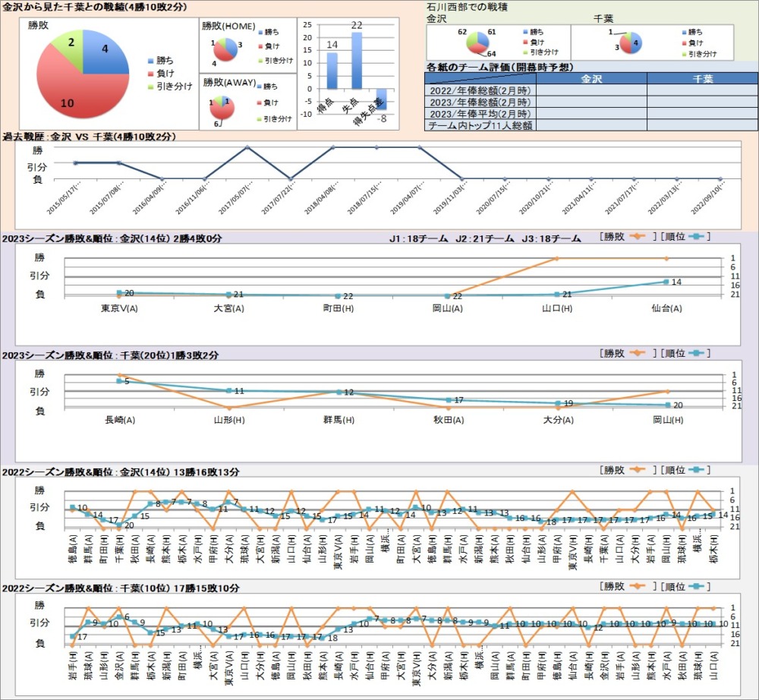The width and height of the screenshot is (759, 700).
Task: Click the 金沢 column header in team evaluation table
Action: point(591,78)
